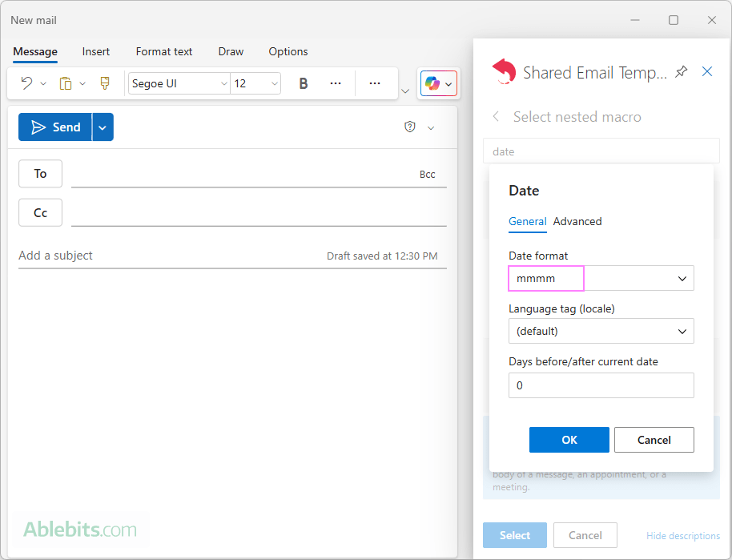Viewport: 732px width, 560px height.
Task: Go back from Select nested macro
Action: 496,116
